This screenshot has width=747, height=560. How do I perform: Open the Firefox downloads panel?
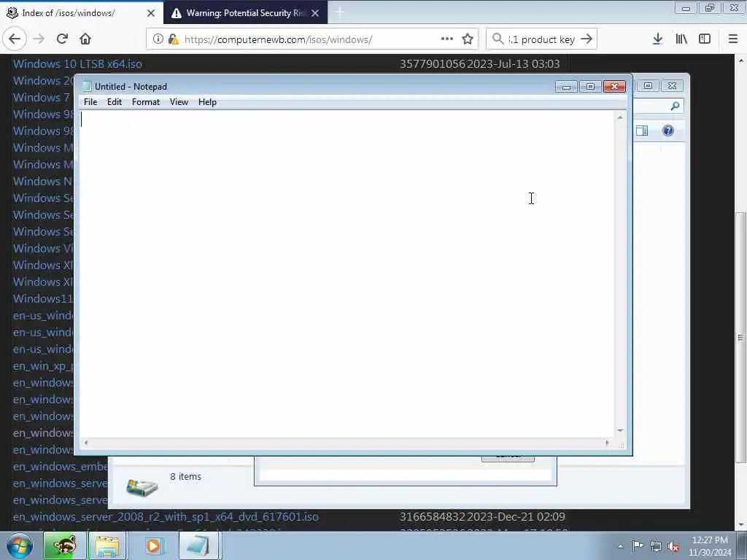pyautogui.click(x=657, y=39)
